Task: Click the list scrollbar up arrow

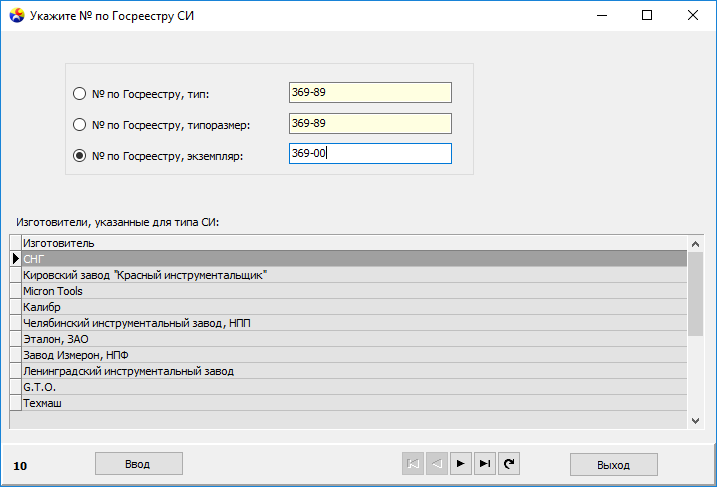Action: pos(696,244)
